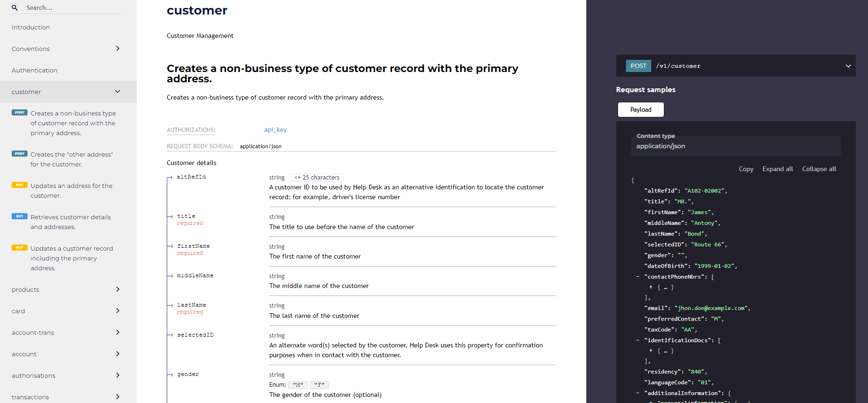
Task: Expand the Conventions sidebar section
Action: (x=118, y=49)
